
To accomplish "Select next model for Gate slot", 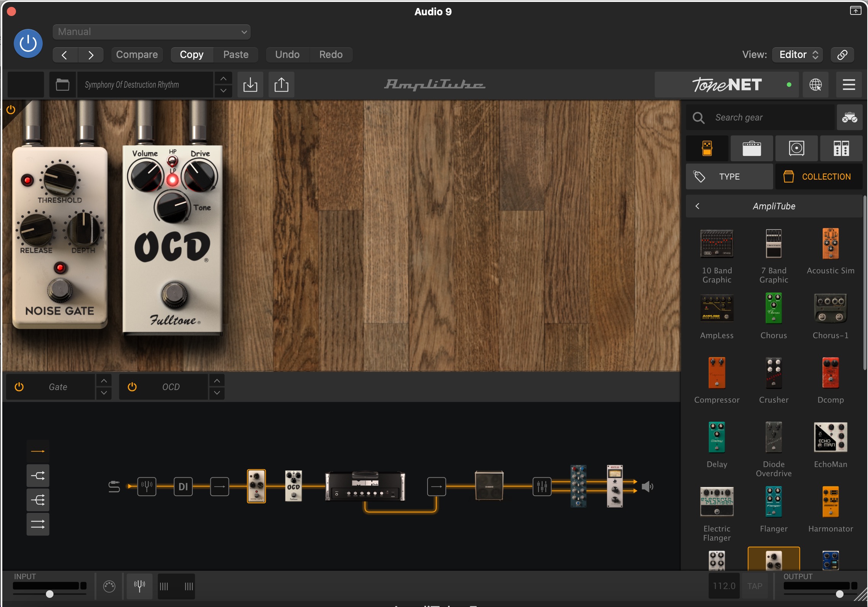I will [104, 393].
